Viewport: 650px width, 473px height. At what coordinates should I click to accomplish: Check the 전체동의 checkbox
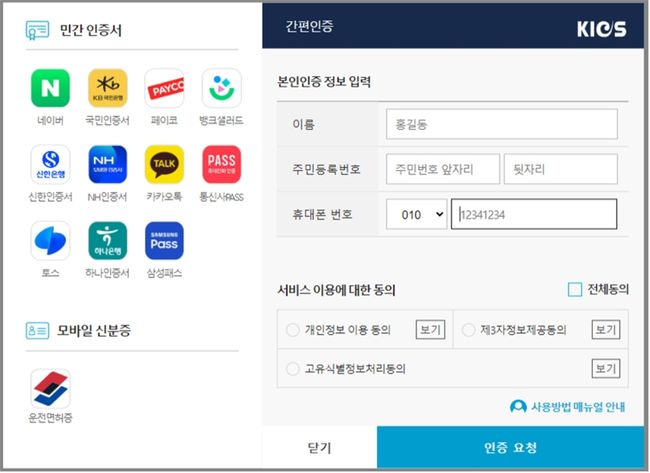tap(575, 290)
